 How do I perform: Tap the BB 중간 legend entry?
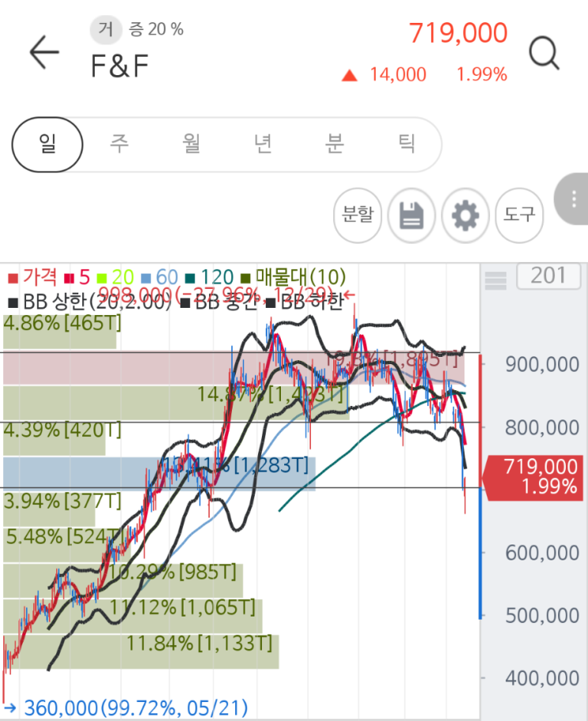(x=218, y=302)
